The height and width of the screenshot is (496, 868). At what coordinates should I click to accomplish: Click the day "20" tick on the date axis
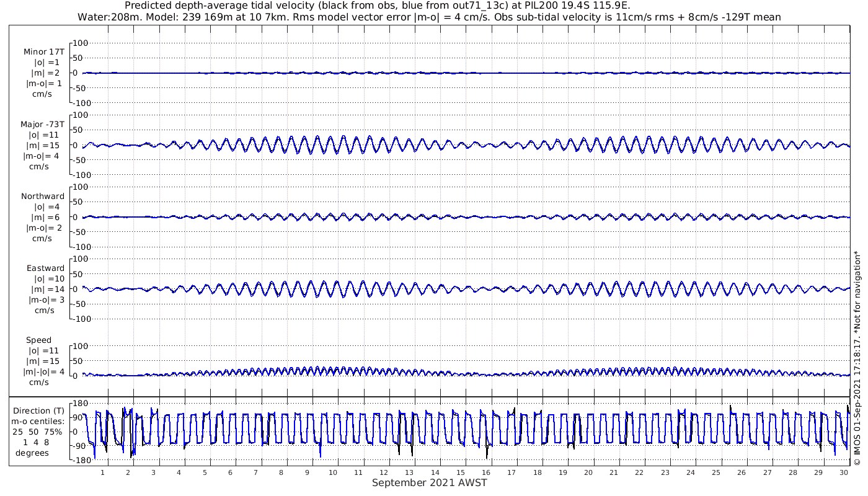(588, 473)
